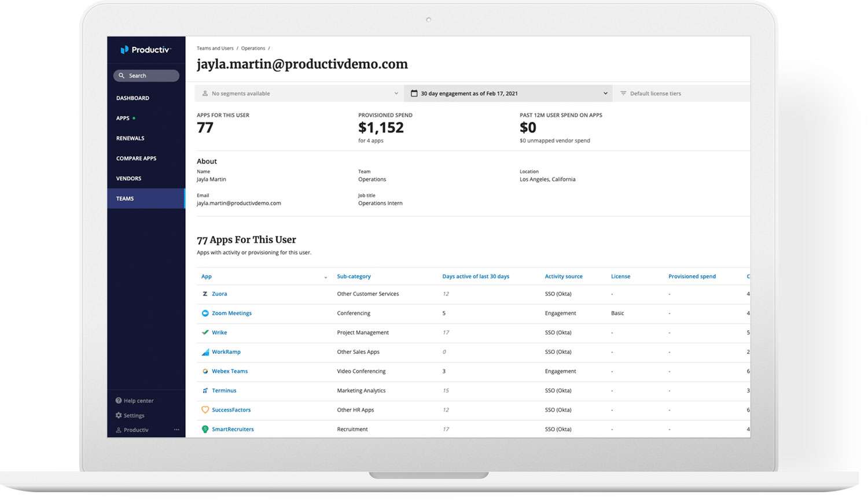Click the Engagement source for Webex Teams

click(x=560, y=371)
